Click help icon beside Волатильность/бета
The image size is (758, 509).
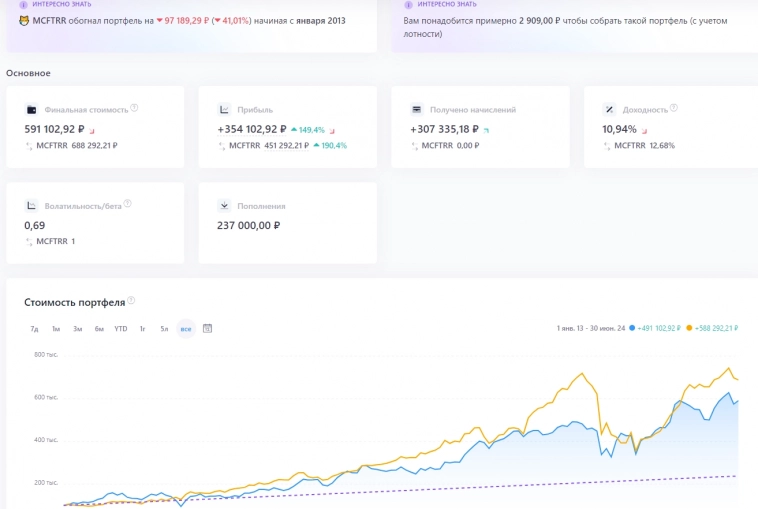128,204
